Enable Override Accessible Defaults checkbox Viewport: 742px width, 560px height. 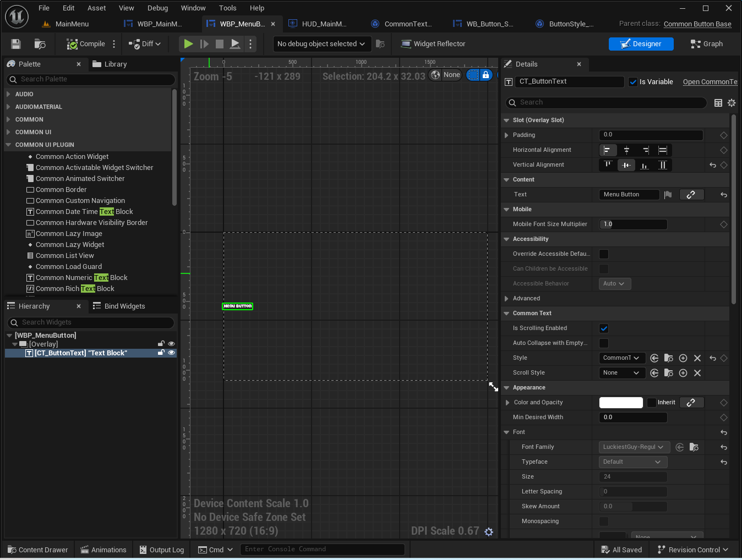(x=604, y=254)
